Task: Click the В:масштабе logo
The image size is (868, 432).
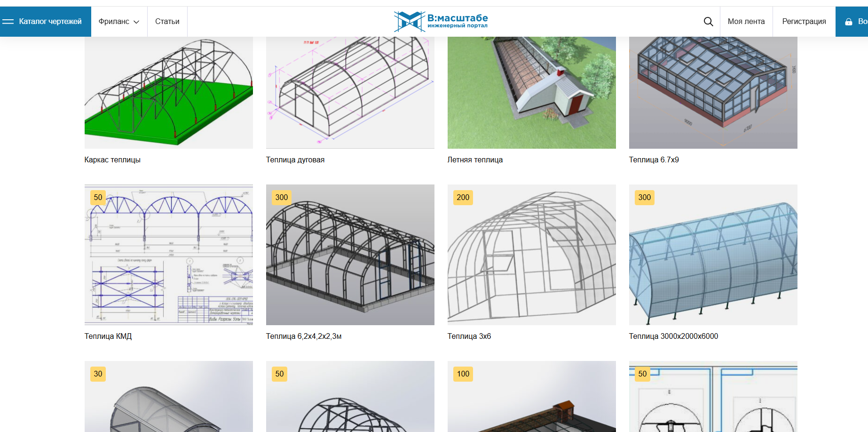Action: (x=441, y=21)
